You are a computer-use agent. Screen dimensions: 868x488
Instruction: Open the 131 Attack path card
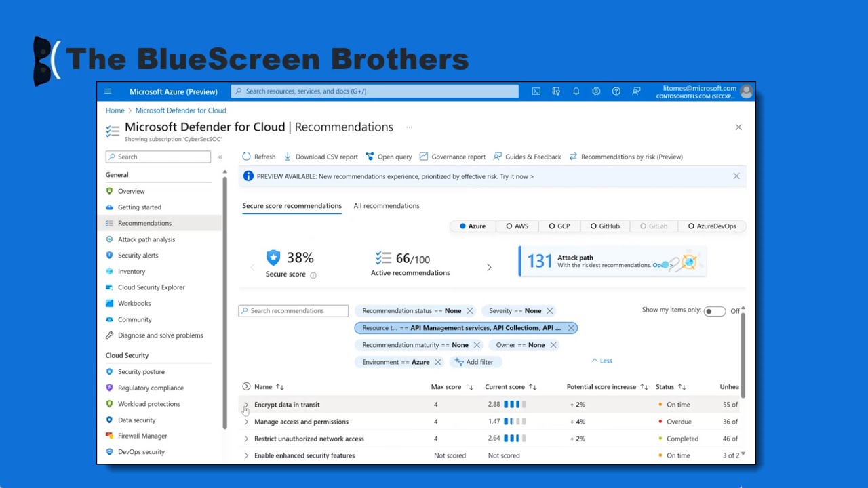[612, 261]
